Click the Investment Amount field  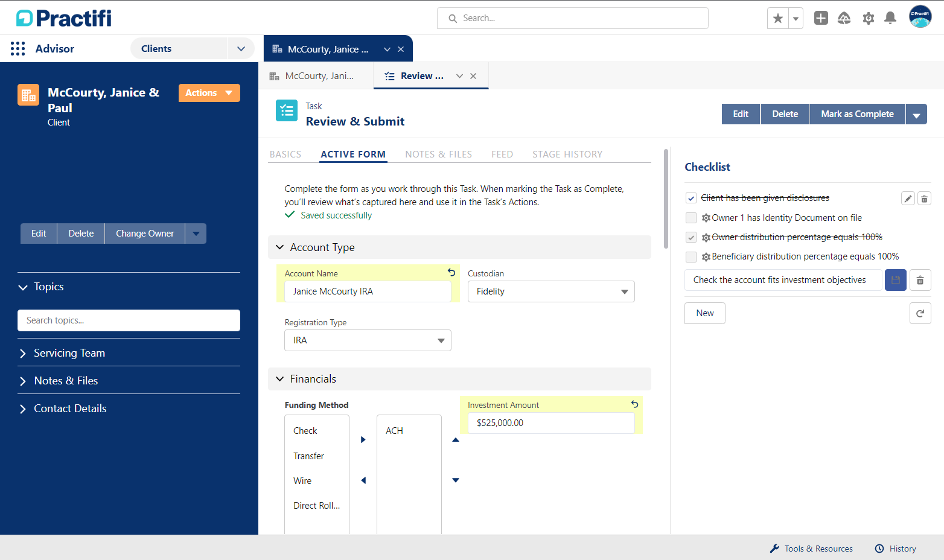tap(551, 423)
